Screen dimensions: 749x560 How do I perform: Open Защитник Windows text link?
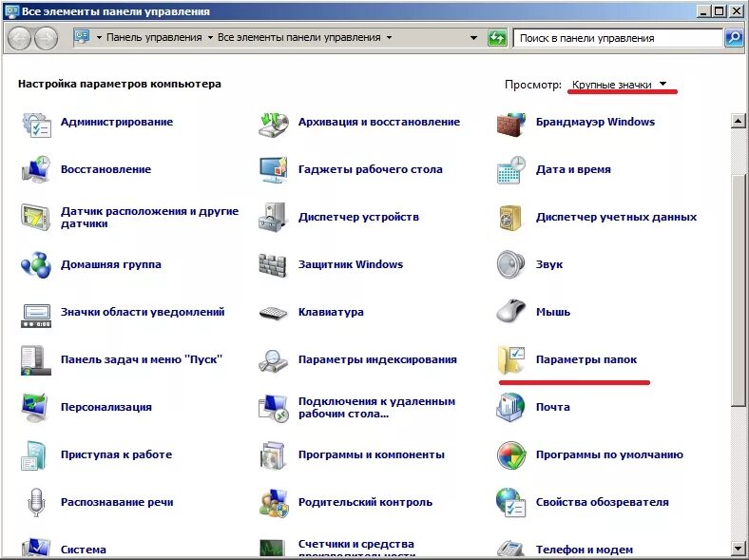click(x=351, y=264)
